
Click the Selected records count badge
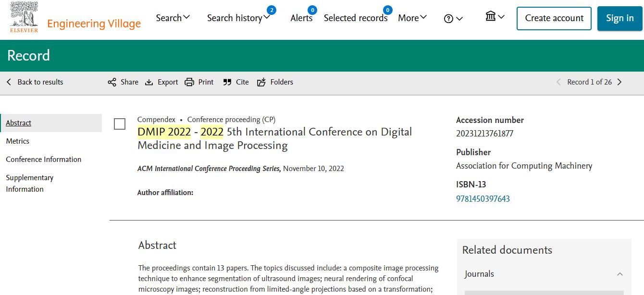point(387,10)
